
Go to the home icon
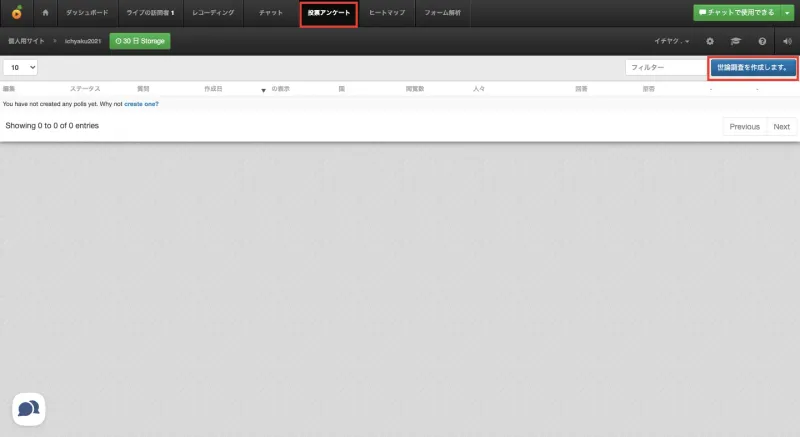tap(45, 13)
